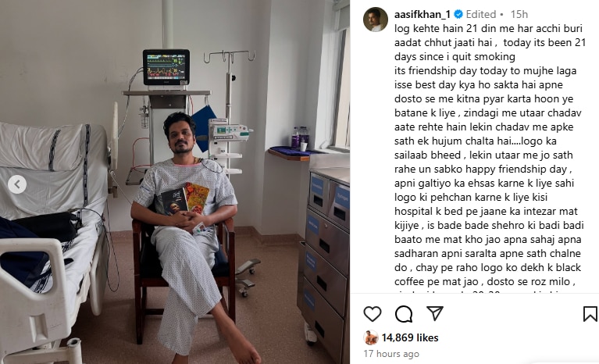This screenshot has width=599, height=364.
Task: Click the small liker avatar beside the likes count
Action: [x=370, y=337]
